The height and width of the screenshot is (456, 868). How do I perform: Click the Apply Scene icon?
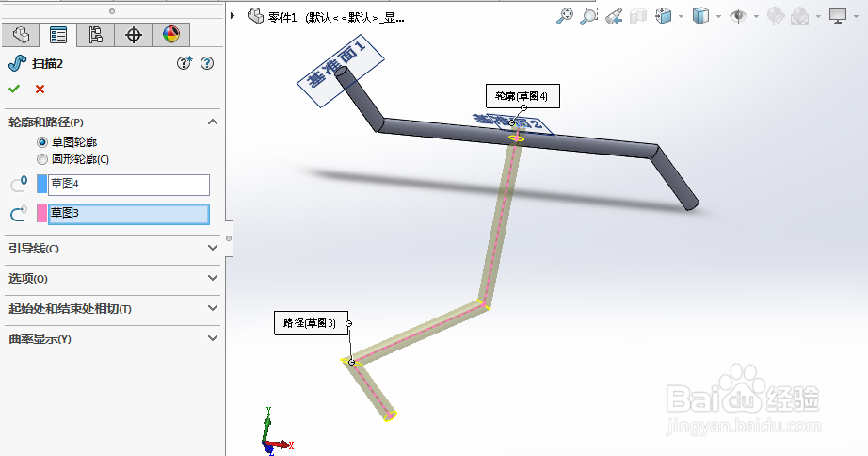point(799,16)
